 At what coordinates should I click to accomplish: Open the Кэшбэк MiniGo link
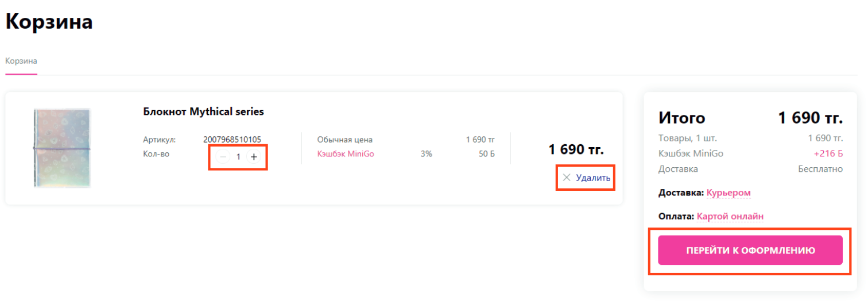[346, 154]
